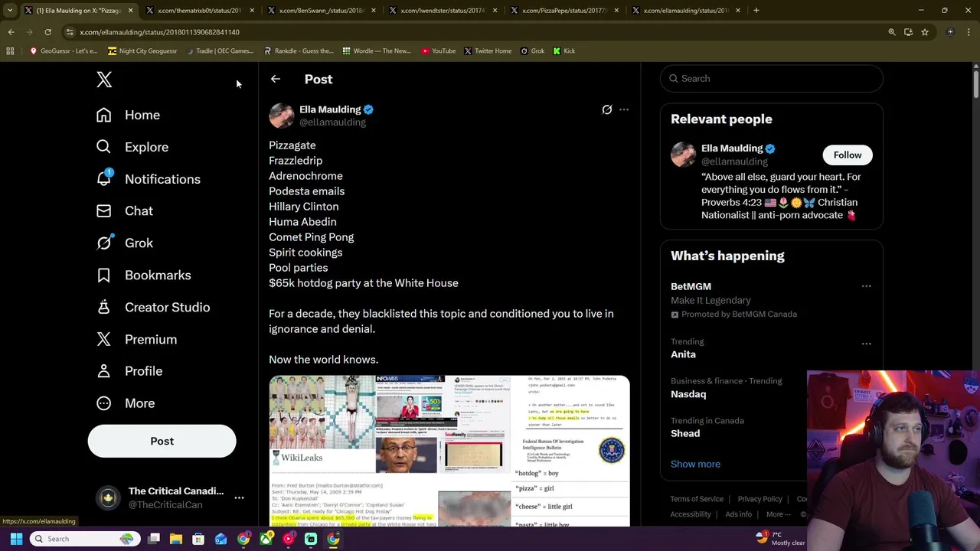
Task: Open the GeoGuessr bookmark
Action: tap(63, 51)
